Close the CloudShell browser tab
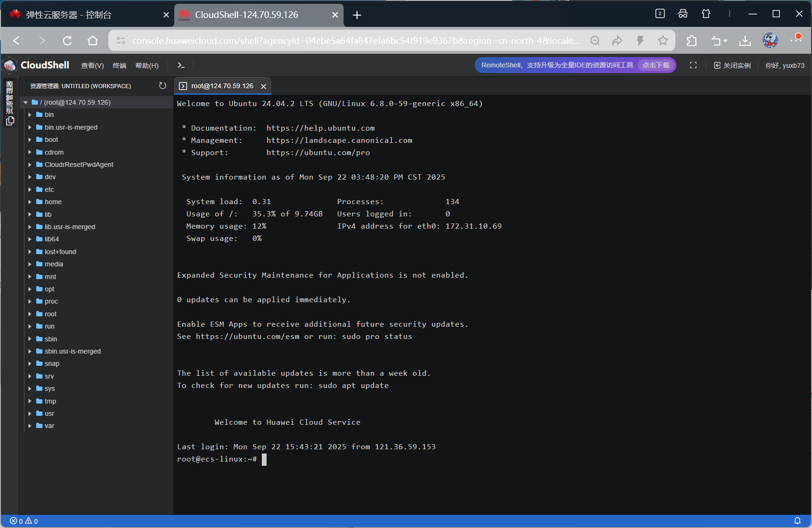812x528 pixels. (335, 15)
